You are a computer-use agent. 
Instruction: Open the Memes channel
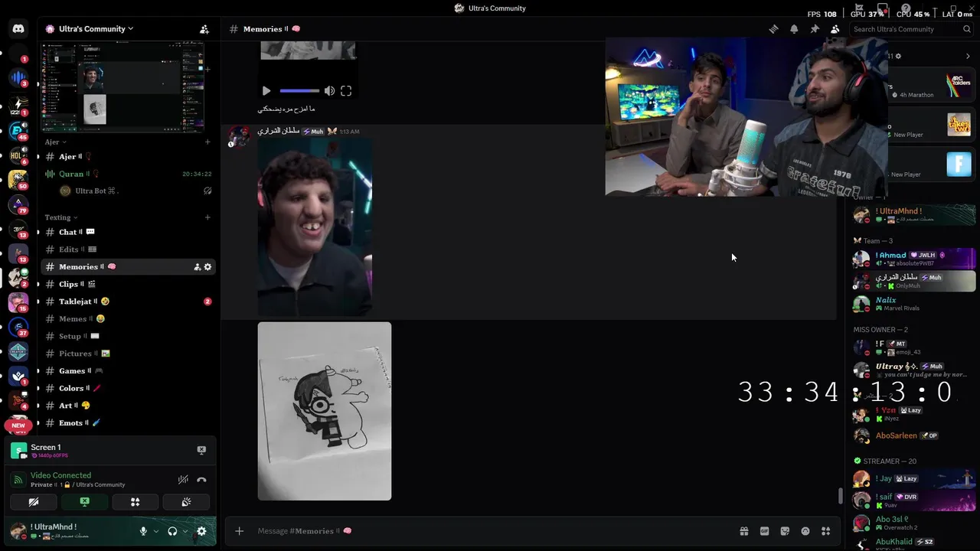point(128,319)
